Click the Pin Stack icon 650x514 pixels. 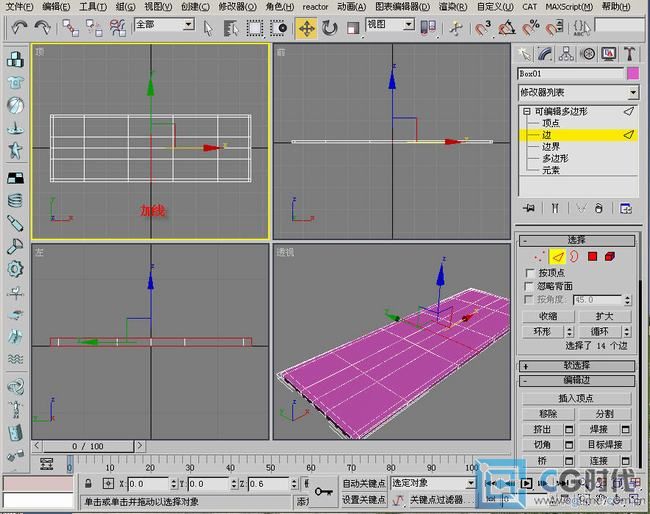coord(529,208)
